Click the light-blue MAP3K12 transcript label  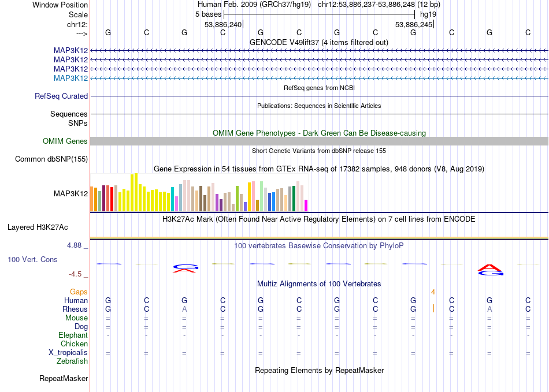tap(71, 78)
